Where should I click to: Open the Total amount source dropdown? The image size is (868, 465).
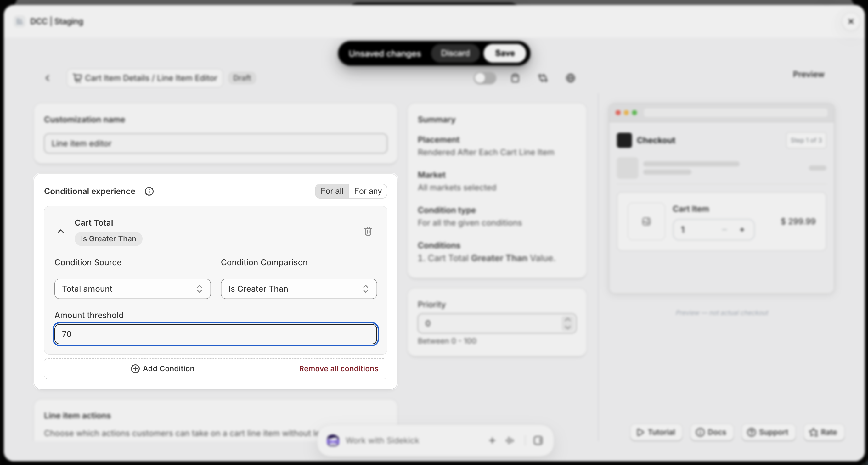[132, 289]
